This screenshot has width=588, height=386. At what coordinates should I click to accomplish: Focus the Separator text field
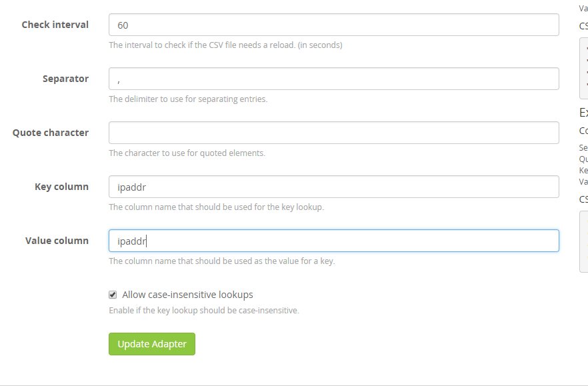point(333,79)
